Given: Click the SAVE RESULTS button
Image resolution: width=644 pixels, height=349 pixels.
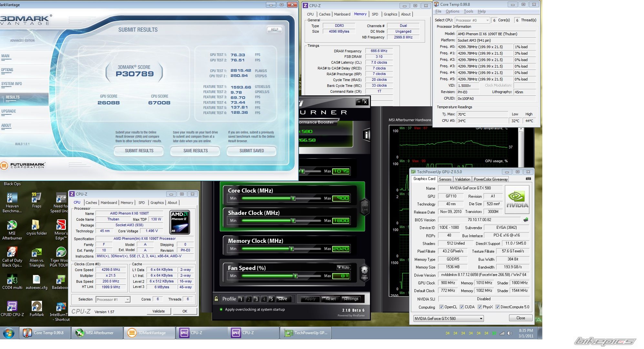Looking at the screenshot, I should tap(195, 151).
